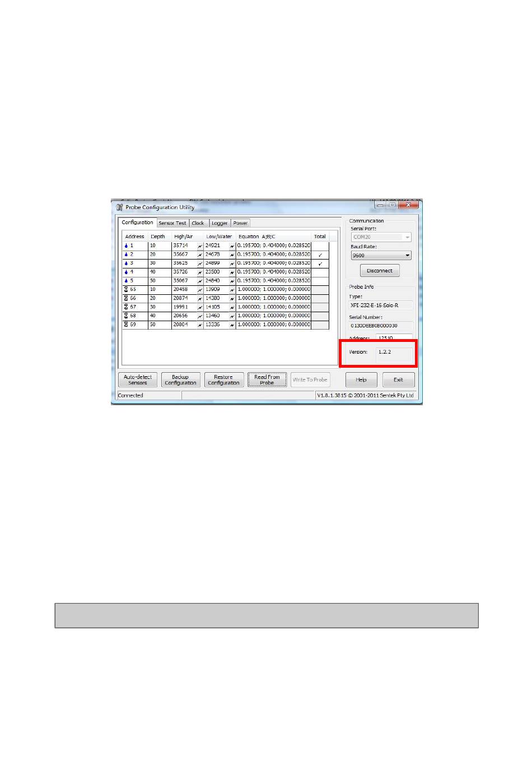This screenshot has width=532, height=778.
Task: Click the normalize icon beside High/Air value 35625
Action: click(x=199, y=263)
